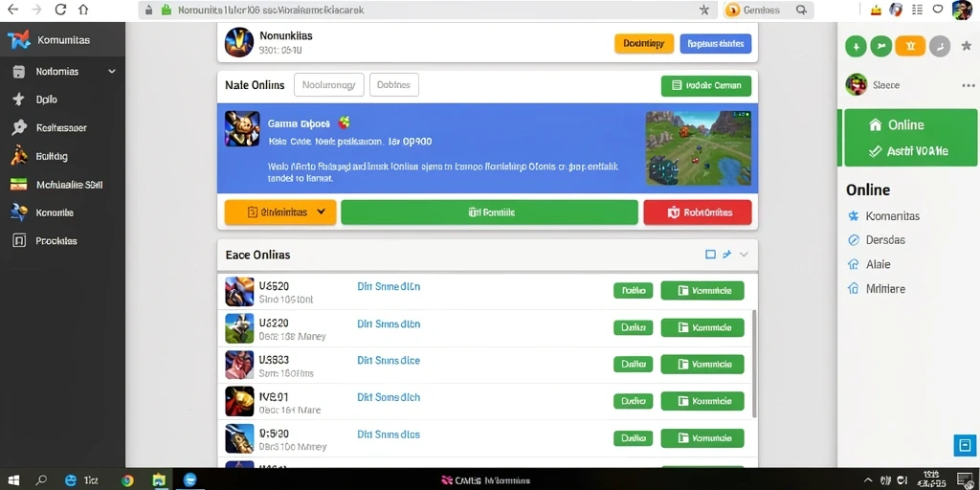Open Dirt Snmsdltn link in U8220 row
Image resolution: width=980 pixels, height=490 pixels.
click(x=389, y=324)
